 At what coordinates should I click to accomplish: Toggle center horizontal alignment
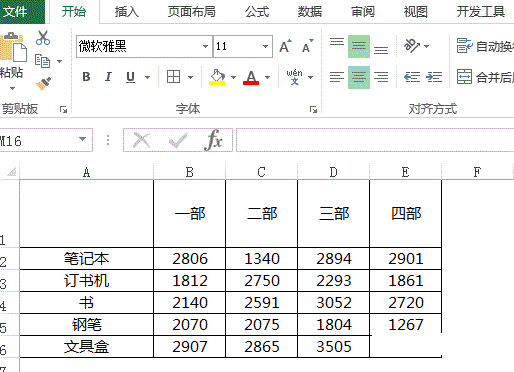(x=359, y=77)
